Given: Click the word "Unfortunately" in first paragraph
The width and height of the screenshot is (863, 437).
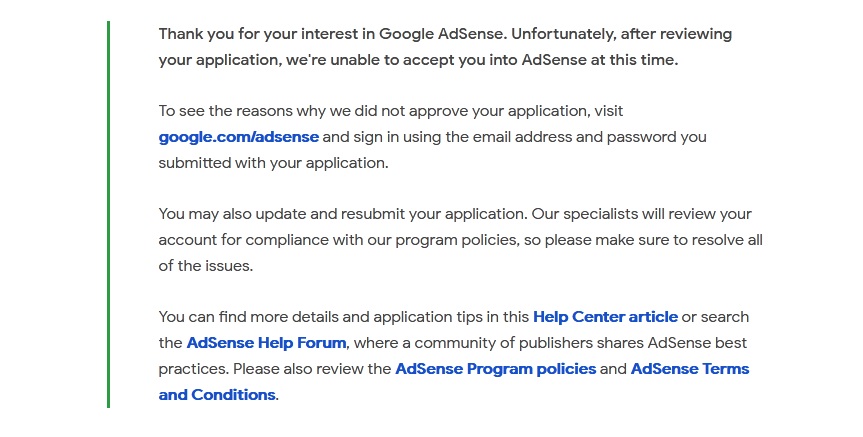Looking at the screenshot, I should pos(564,34).
